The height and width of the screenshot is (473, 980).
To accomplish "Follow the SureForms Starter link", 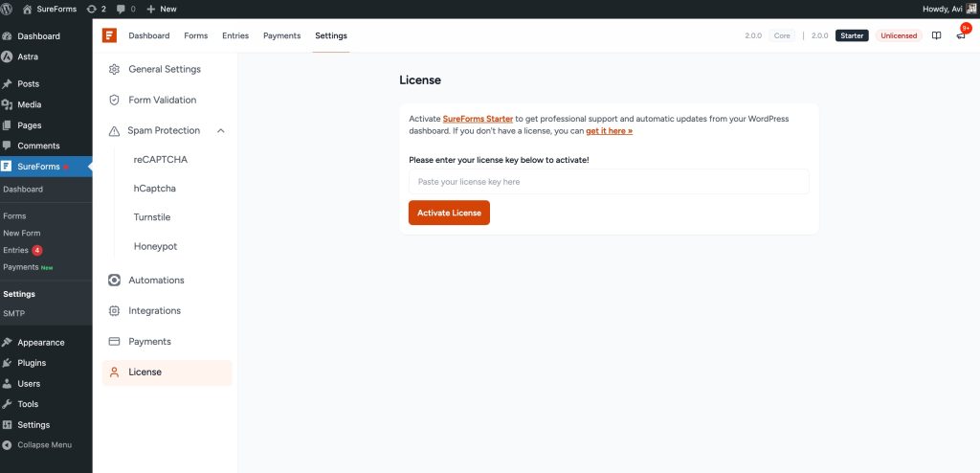I will (479, 119).
